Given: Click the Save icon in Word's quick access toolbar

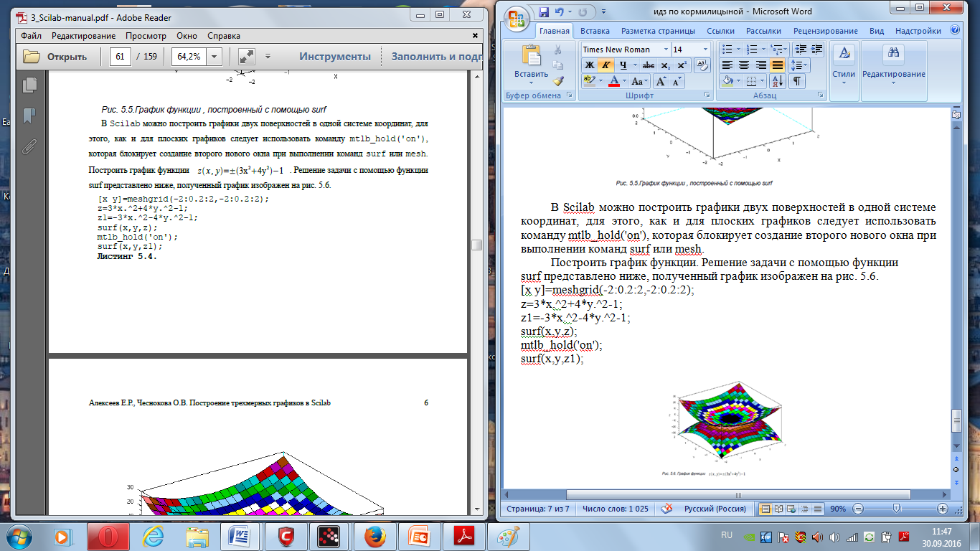Looking at the screenshot, I should (543, 12).
